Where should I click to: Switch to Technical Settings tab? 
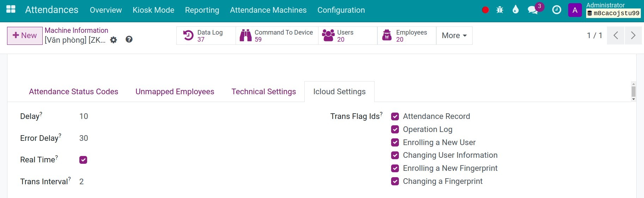(x=264, y=92)
